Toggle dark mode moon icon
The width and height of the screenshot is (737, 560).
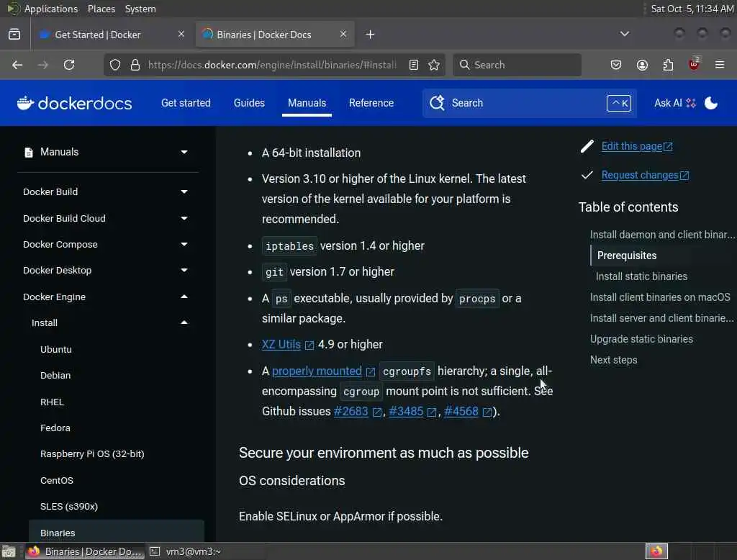point(710,103)
